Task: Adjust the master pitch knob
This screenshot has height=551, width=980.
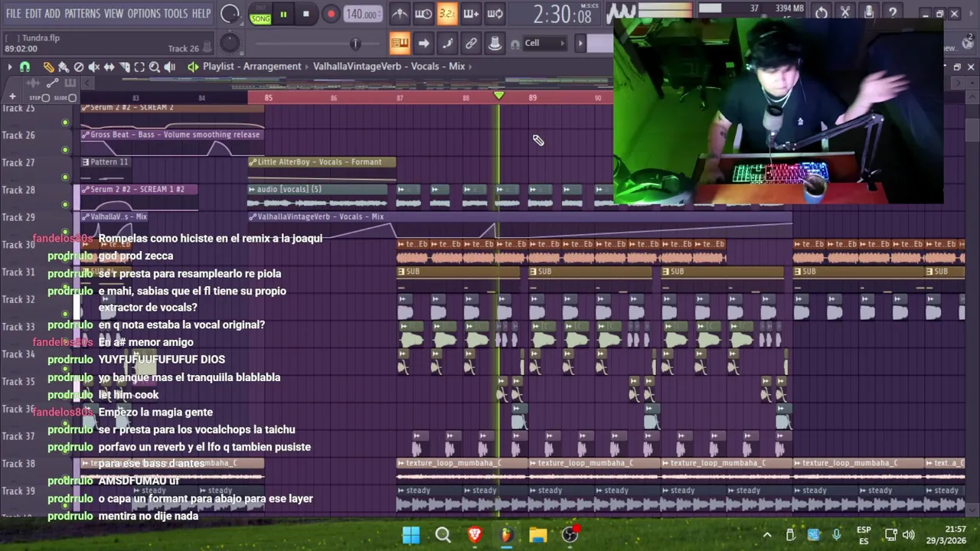Action: (x=230, y=44)
